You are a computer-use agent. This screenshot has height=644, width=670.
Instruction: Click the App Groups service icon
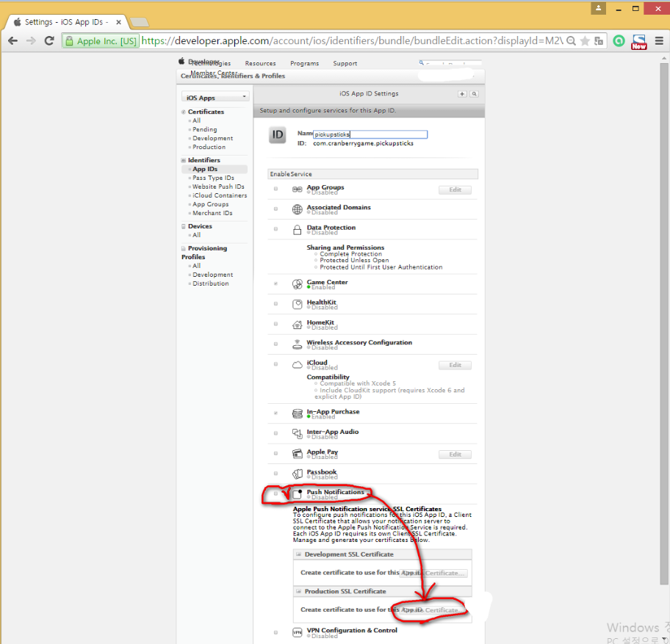point(297,189)
